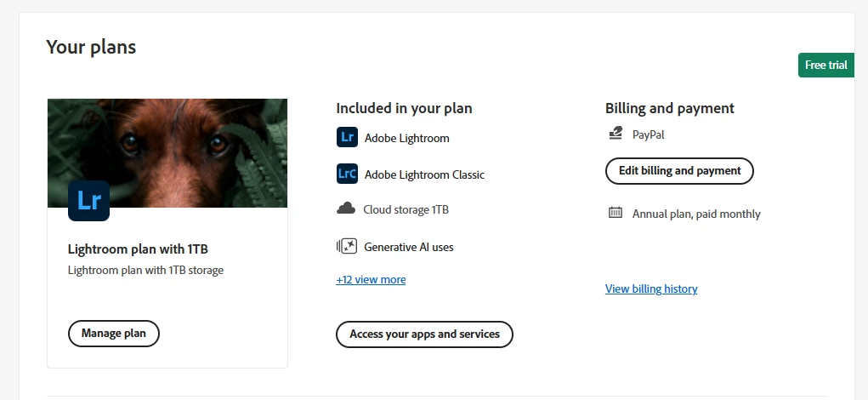This screenshot has width=868, height=400.
Task: Click the Lightroom Classic LrC icon
Action: 347,174
